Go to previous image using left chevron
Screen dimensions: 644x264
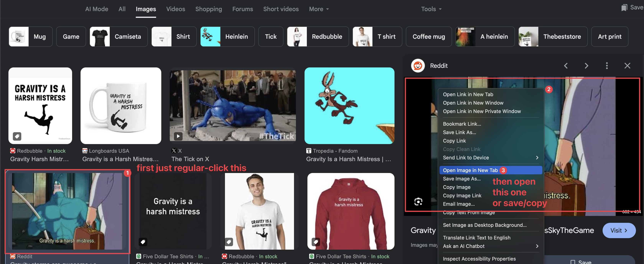click(566, 66)
